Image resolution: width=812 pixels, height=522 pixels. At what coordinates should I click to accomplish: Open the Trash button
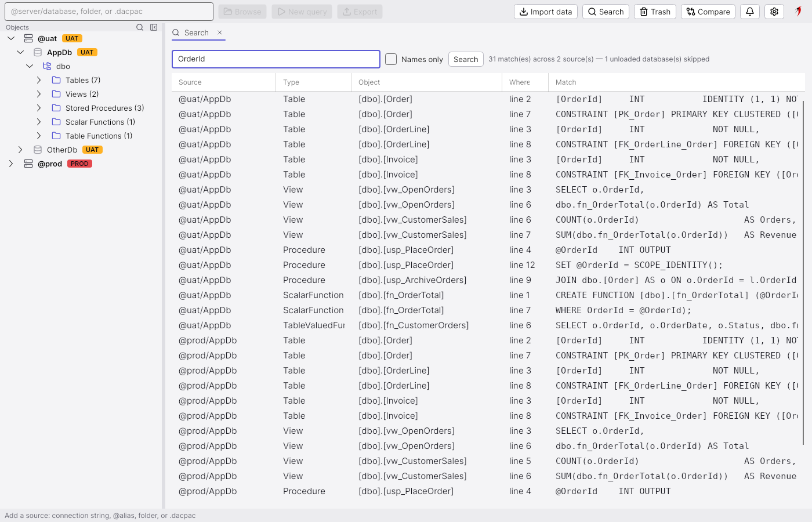(655, 12)
